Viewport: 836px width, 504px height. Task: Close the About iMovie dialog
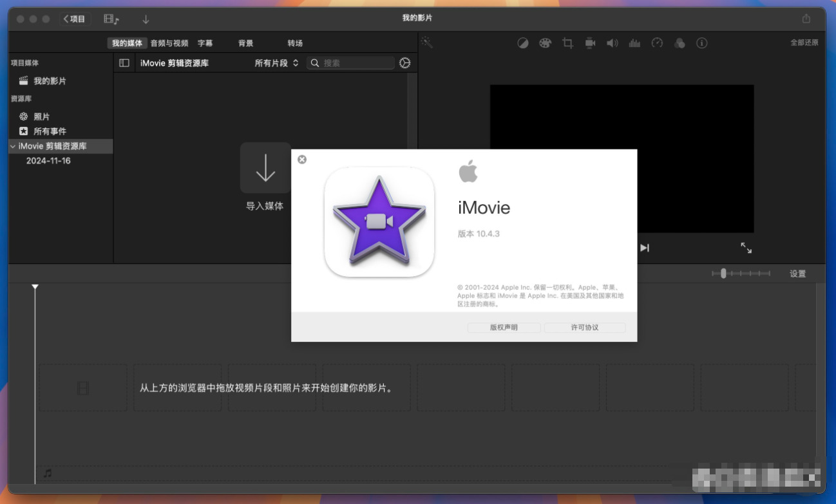pyautogui.click(x=302, y=160)
